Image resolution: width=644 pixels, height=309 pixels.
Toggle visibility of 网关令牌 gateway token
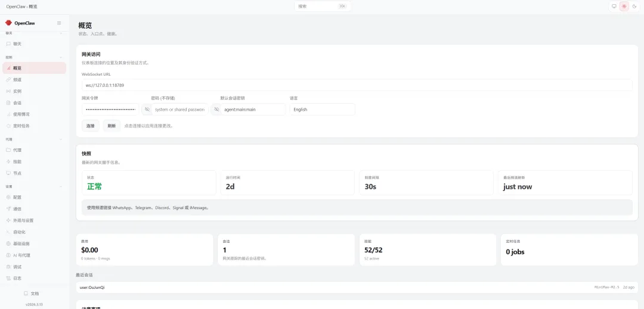point(147,110)
